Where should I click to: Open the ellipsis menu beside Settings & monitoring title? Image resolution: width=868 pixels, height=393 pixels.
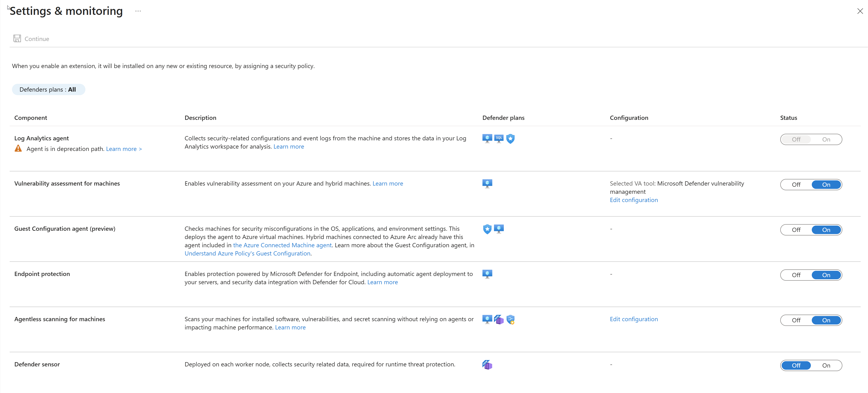(138, 11)
